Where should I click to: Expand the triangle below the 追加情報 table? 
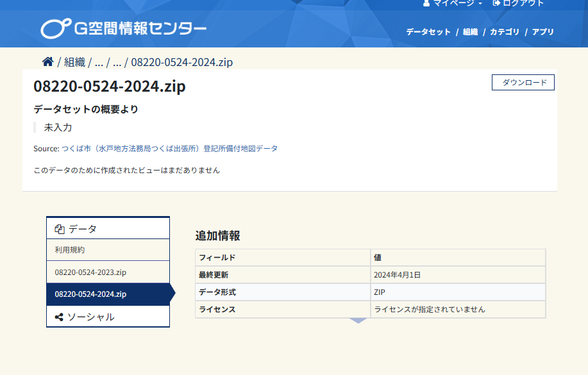358,321
